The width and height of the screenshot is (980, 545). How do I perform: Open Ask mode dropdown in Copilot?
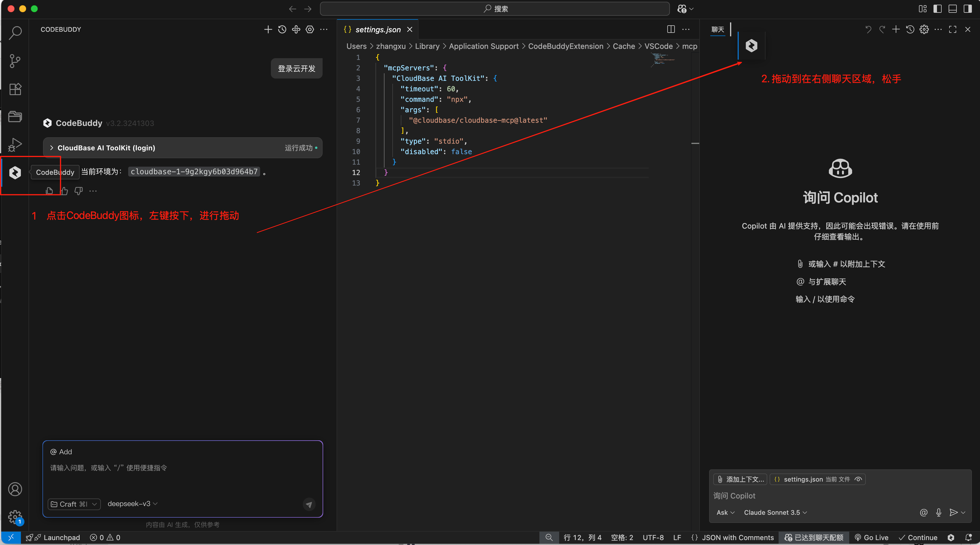725,512
